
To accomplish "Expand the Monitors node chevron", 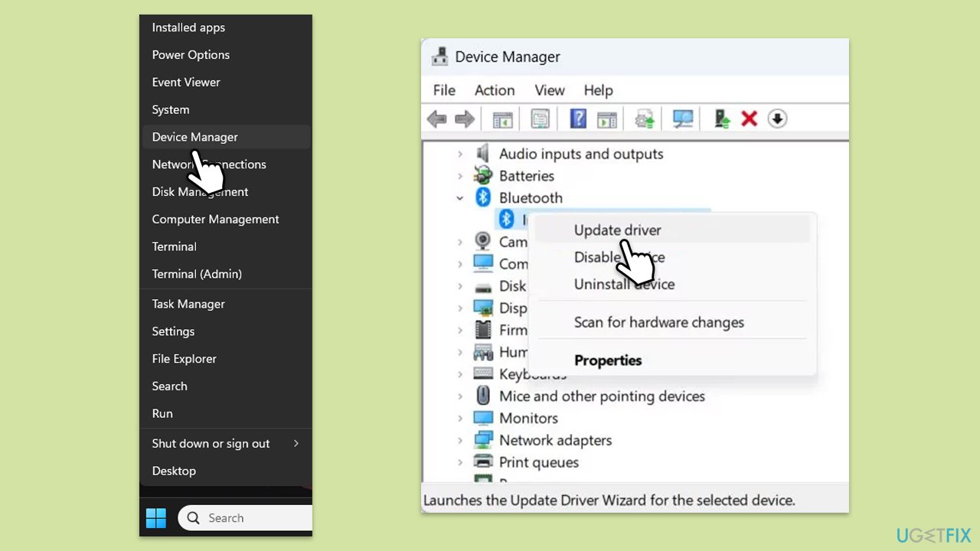I will point(460,418).
